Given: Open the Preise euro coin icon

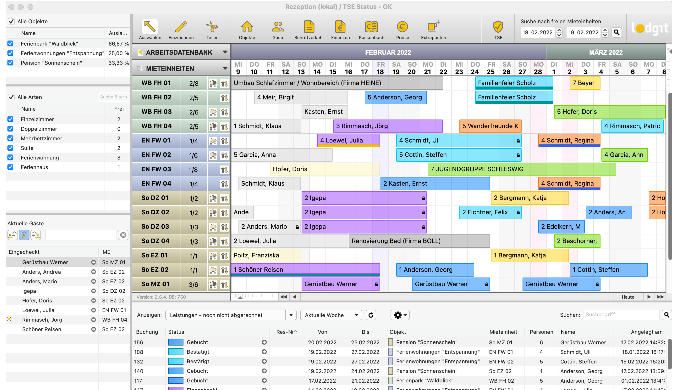Looking at the screenshot, I should 402,27.
